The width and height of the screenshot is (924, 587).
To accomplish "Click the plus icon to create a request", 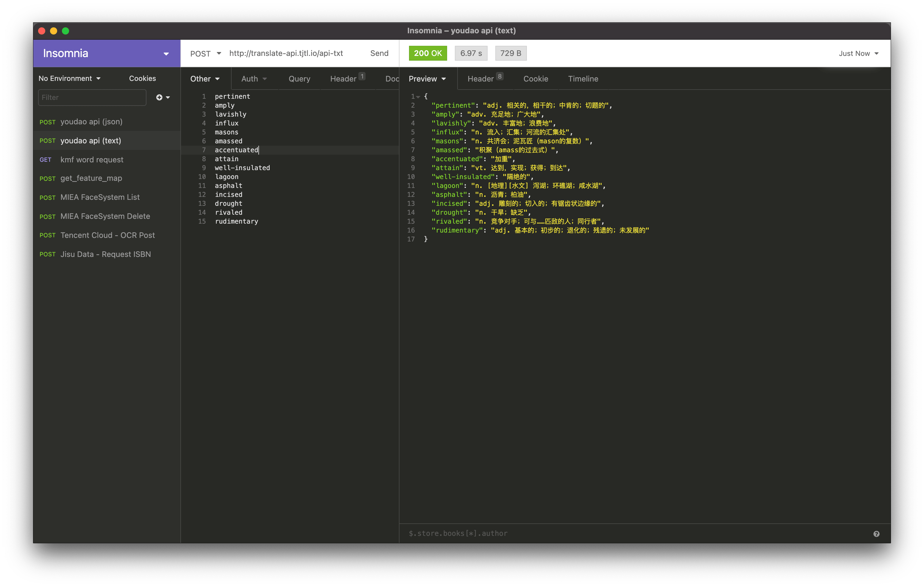I will (x=159, y=97).
